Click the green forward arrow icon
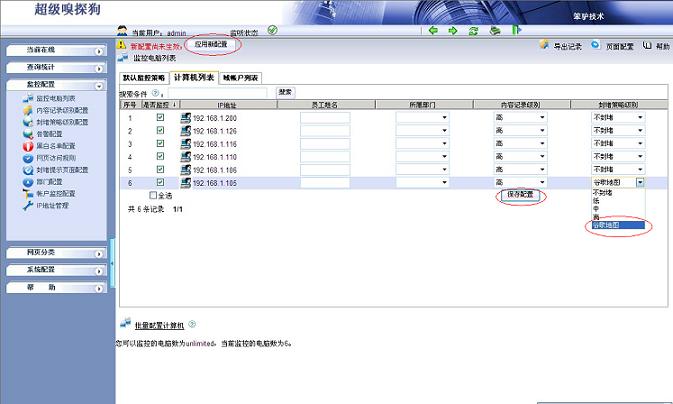 point(453,31)
